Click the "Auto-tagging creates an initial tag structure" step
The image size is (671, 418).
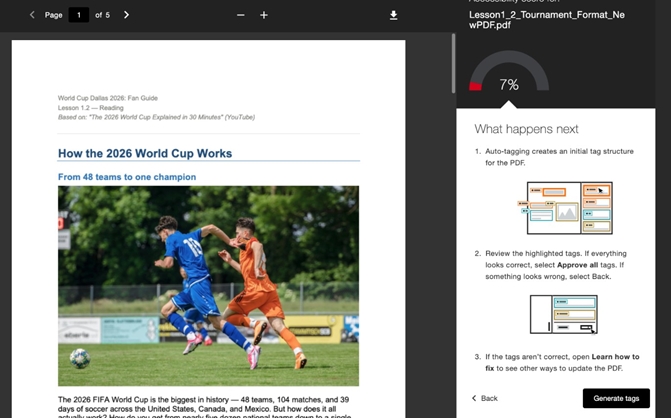(x=559, y=157)
